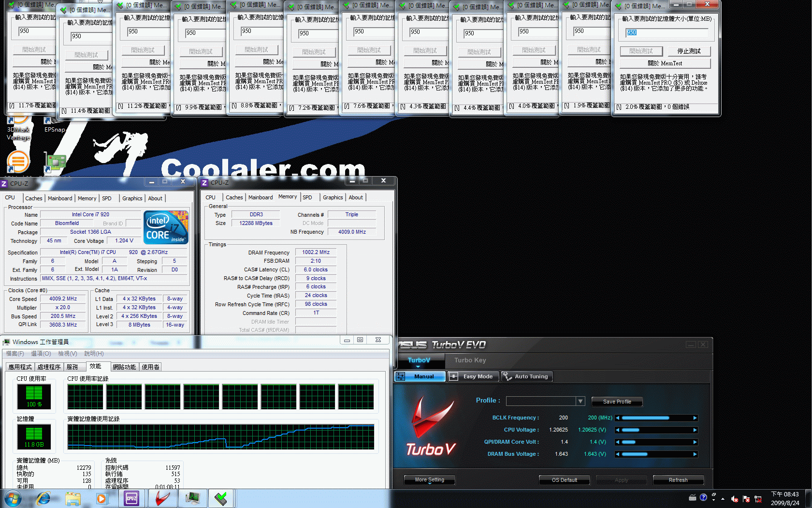This screenshot has height=508, width=812.
Task: Open 3DMark Vantage desktop shortcut
Action: coord(18,128)
